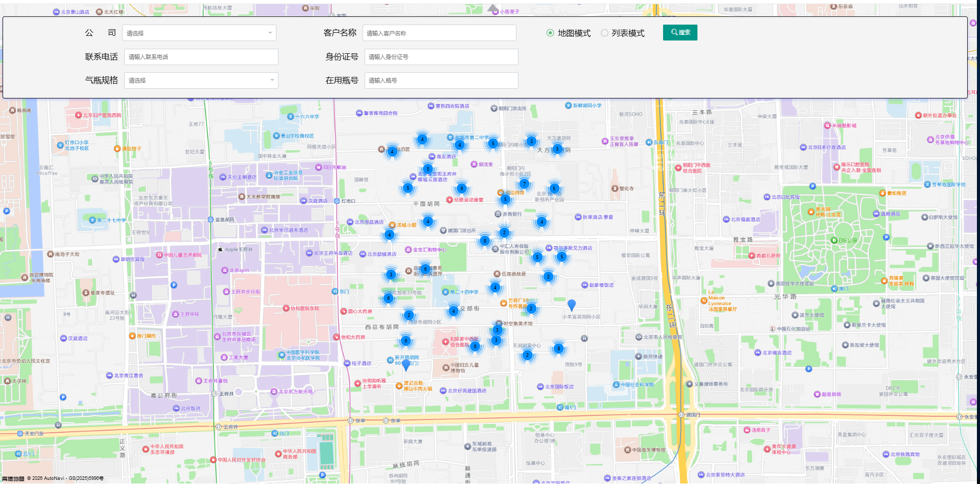Screen dimensions: 980x484
Task: Open cluster 6 above 经筋运动康复
Action: coord(462,188)
